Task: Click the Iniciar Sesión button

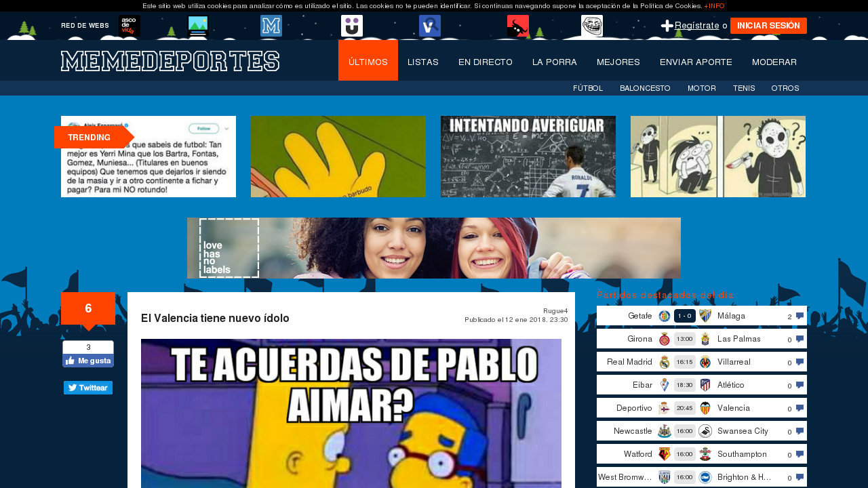Action: tap(768, 26)
